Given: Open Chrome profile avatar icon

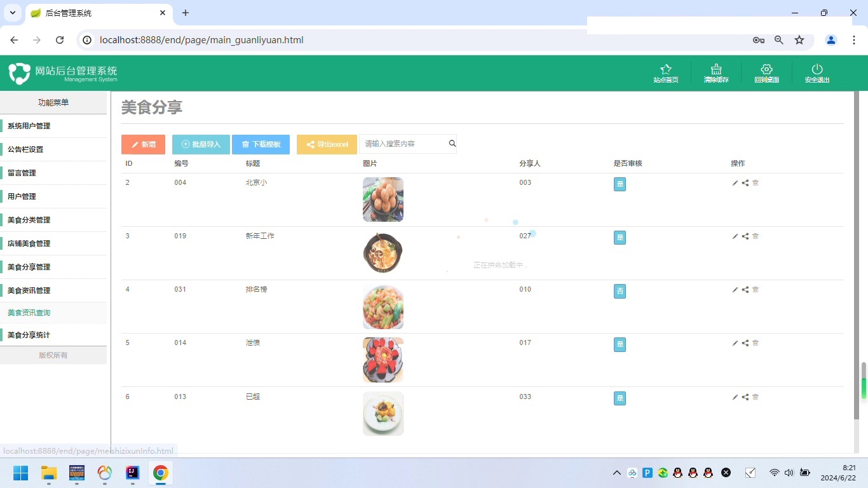Looking at the screenshot, I should pos(831,40).
